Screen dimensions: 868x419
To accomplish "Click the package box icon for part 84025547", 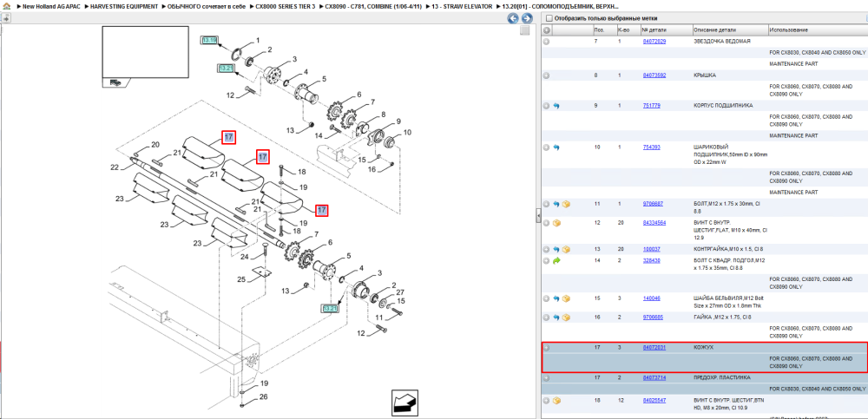I will click(557, 400).
